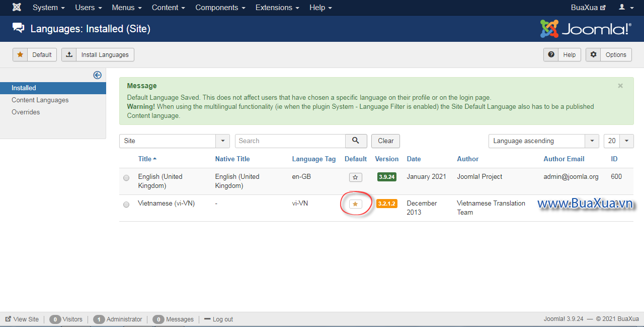
Task: Open Content Languages in the sidebar
Action: tap(40, 100)
